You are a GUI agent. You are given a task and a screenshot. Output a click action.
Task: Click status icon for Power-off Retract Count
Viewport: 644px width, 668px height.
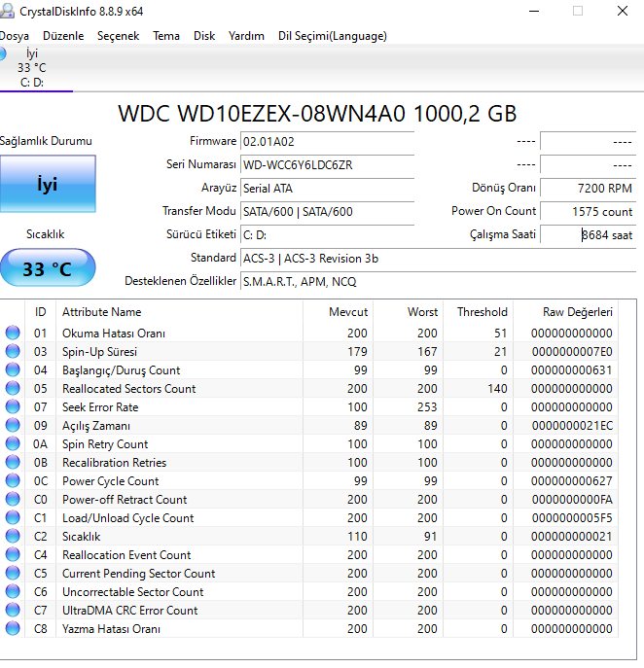click(13, 499)
